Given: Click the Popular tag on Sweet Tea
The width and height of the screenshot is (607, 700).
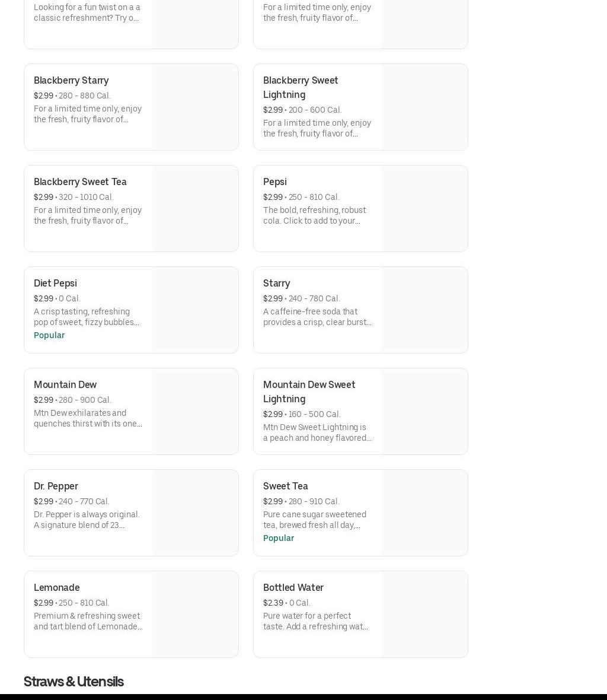Looking at the screenshot, I should [x=279, y=538].
